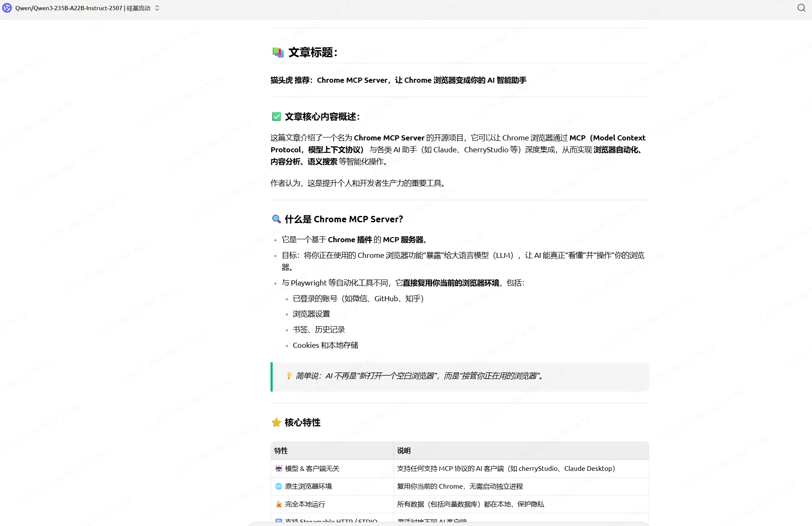This screenshot has width=812, height=526.
Task: Click the sub-bullet 书签、历史记录
Action: point(319,330)
